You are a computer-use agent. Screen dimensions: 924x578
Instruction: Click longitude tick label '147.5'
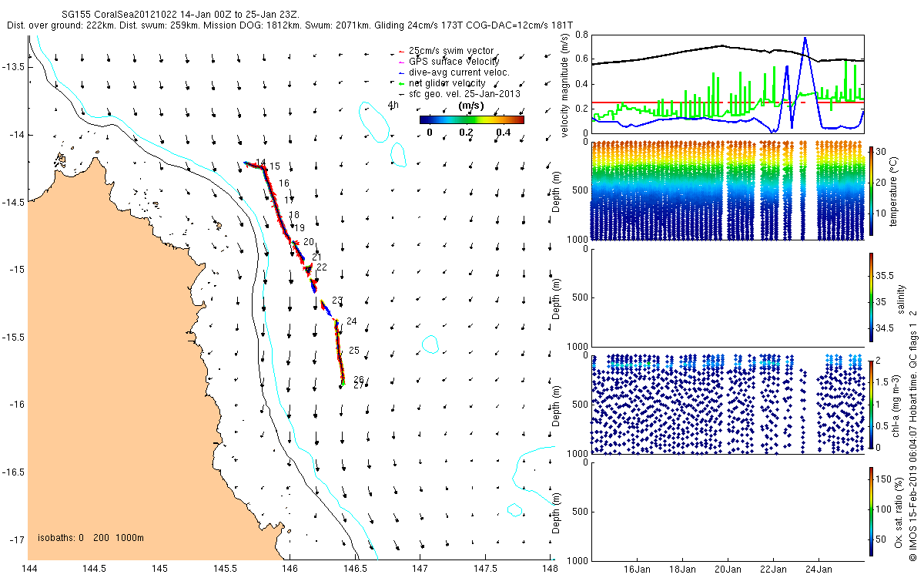485,569
